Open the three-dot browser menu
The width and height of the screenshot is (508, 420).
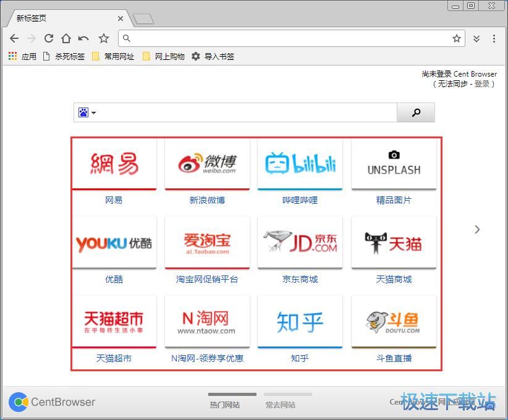494,38
